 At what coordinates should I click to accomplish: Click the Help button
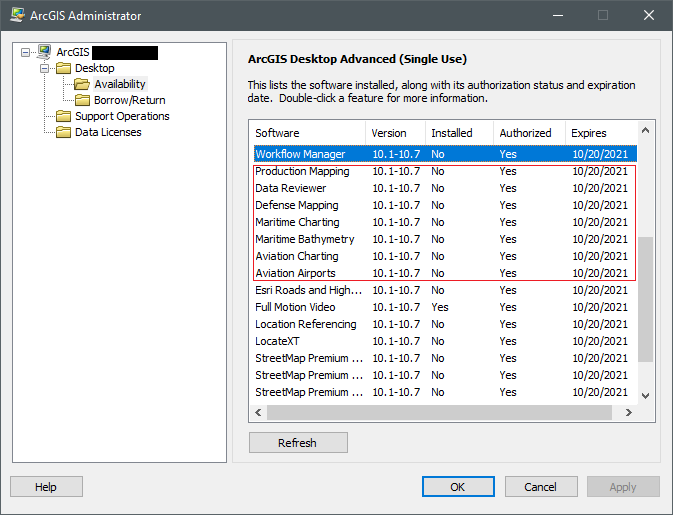point(46,487)
